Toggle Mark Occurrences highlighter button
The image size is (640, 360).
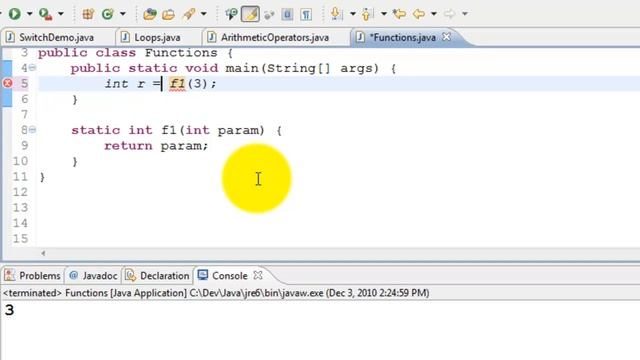tap(250, 14)
